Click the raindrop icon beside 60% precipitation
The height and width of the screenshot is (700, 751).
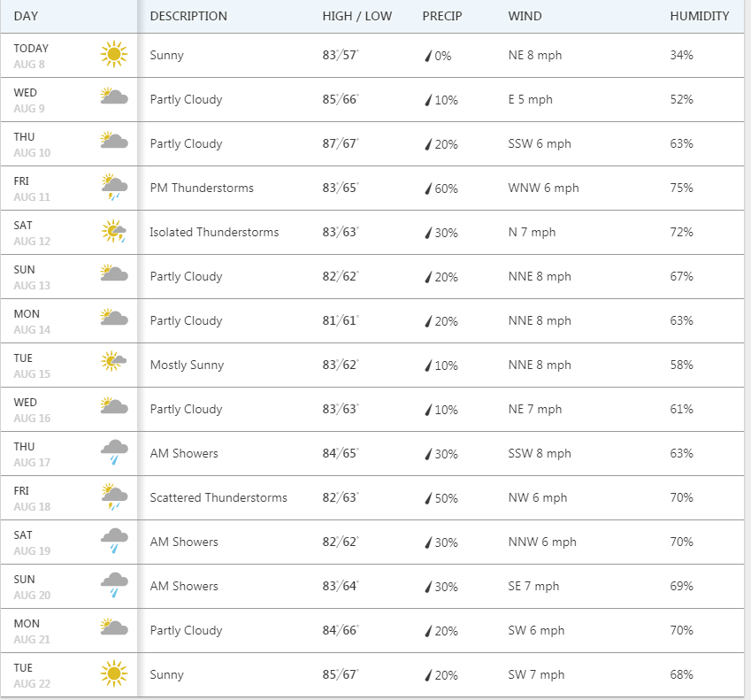(429, 188)
